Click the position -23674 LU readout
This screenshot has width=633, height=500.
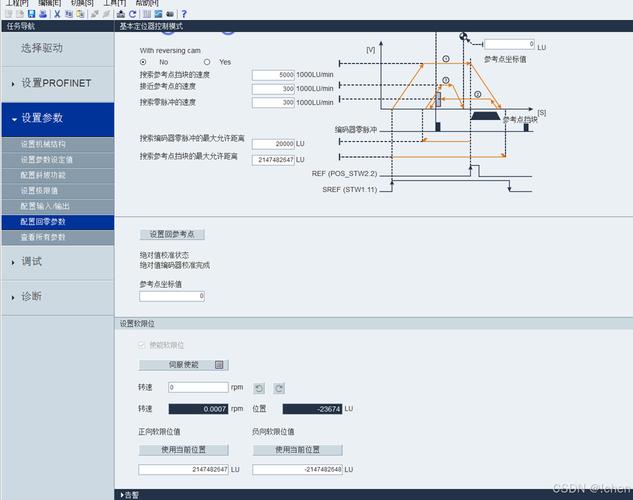pos(312,409)
